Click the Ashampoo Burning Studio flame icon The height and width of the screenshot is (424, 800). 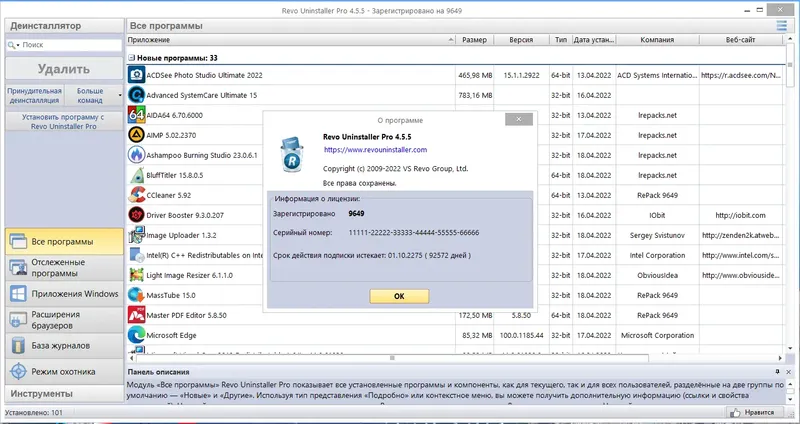(x=136, y=155)
